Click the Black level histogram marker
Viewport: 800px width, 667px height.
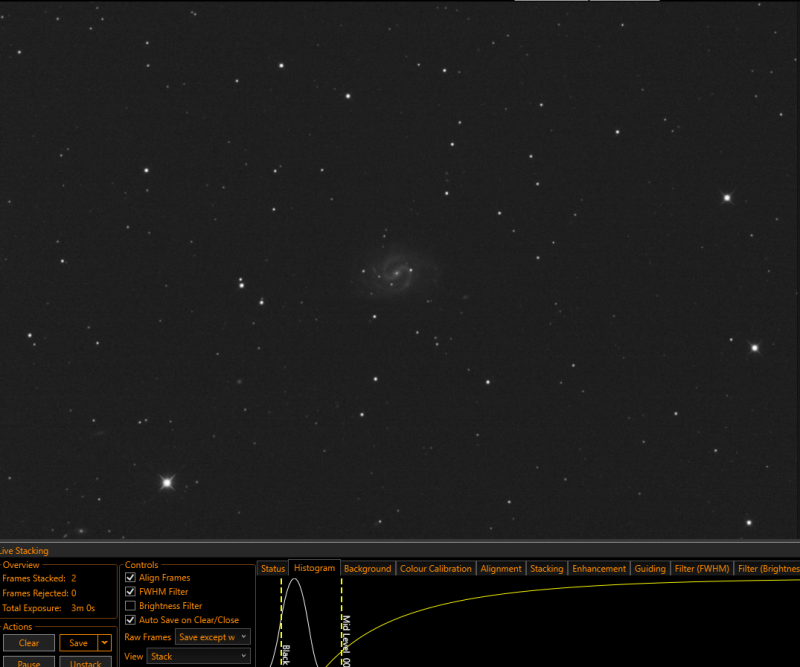click(282, 623)
